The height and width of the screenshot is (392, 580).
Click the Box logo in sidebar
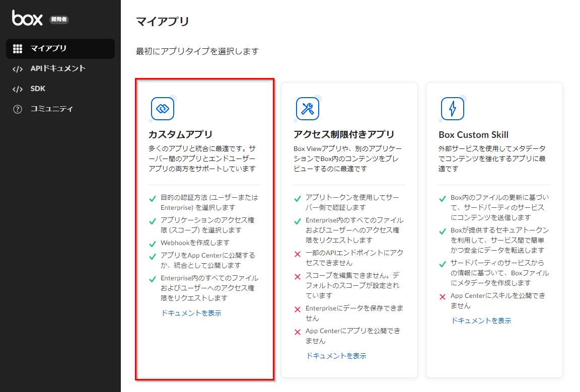[x=27, y=18]
